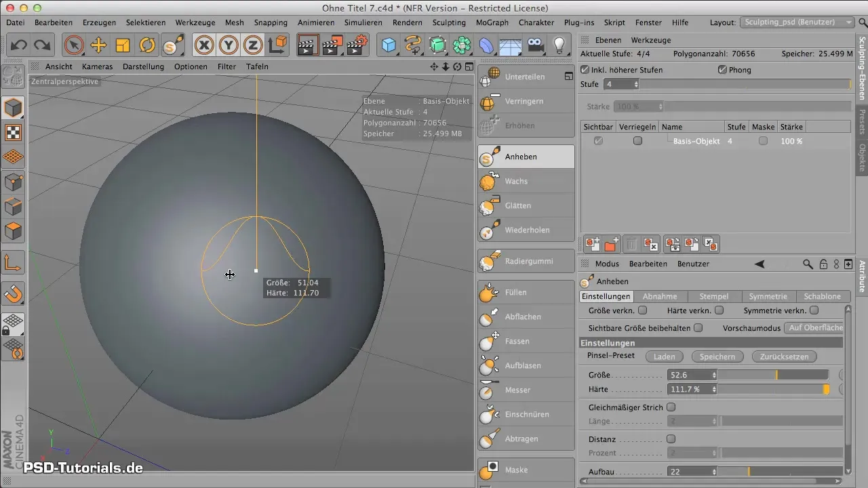Open the viewport Kameras menu
Screen dimensions: 868x488
pyautogui.click(x=97, y=66)
